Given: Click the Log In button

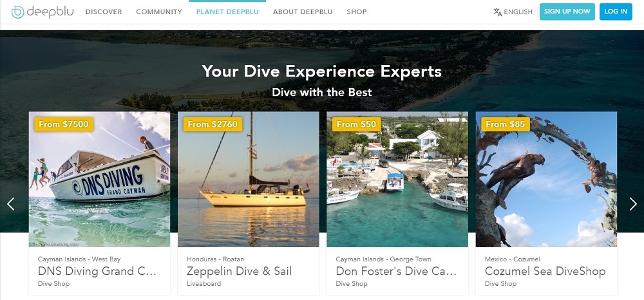Looking at the screenshot, I should [616, 12].
